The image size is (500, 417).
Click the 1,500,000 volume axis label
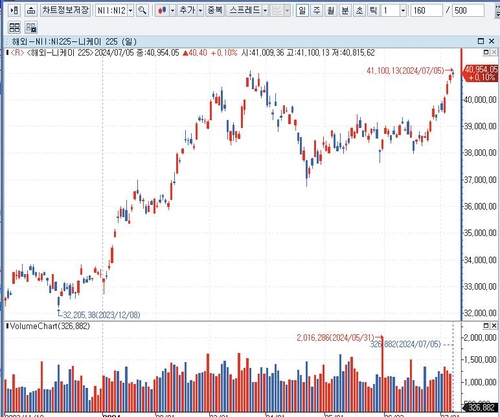(480, 360)
